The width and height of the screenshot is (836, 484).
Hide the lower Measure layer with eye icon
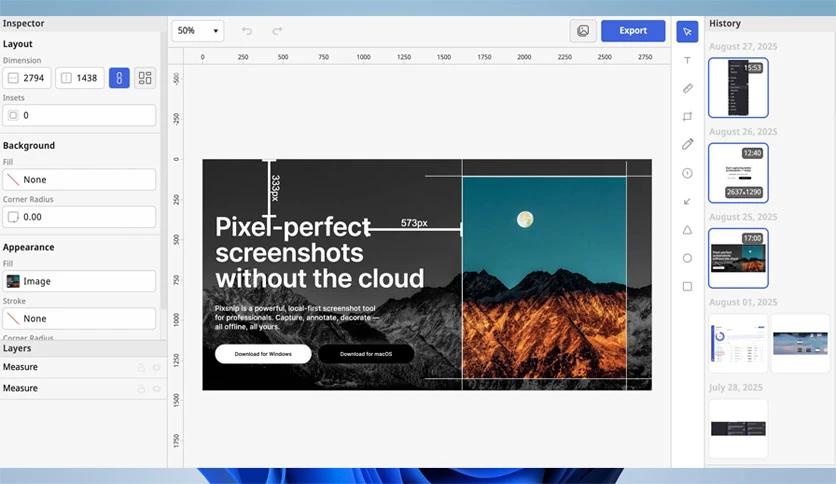tap(156, 389)
